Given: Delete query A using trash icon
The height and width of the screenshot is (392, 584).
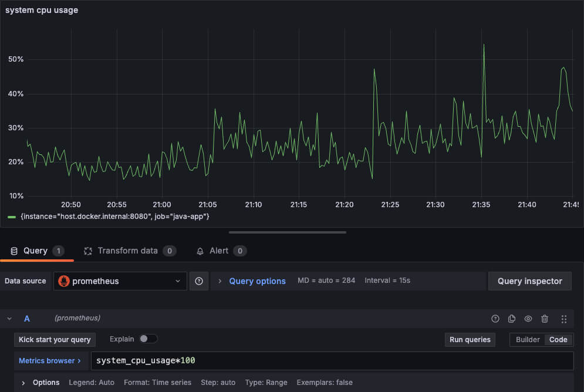Looking at the screenshot, I should tap(545, 319).
